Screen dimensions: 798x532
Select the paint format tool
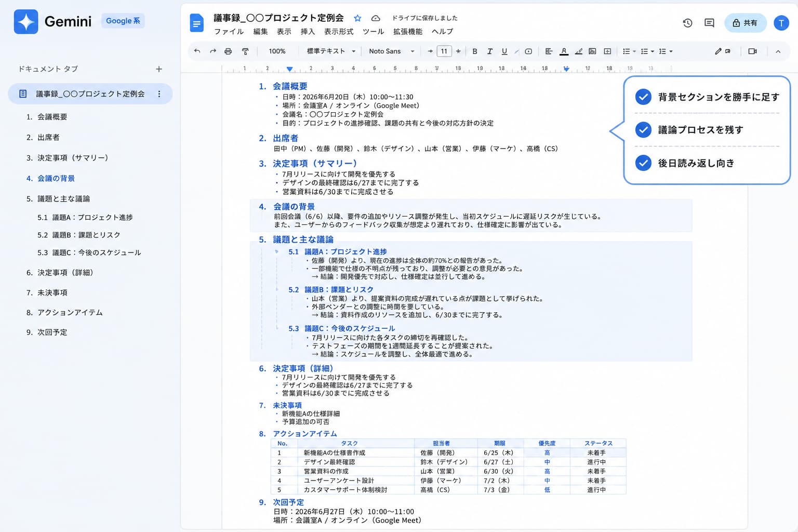point(245,51)
